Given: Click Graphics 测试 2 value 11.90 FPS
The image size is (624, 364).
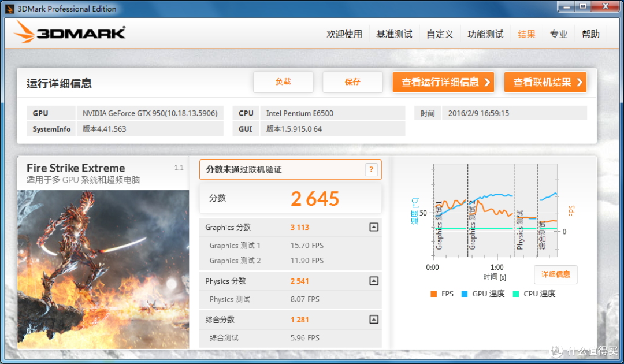Looking at the screenshot, I should (307, 261).
